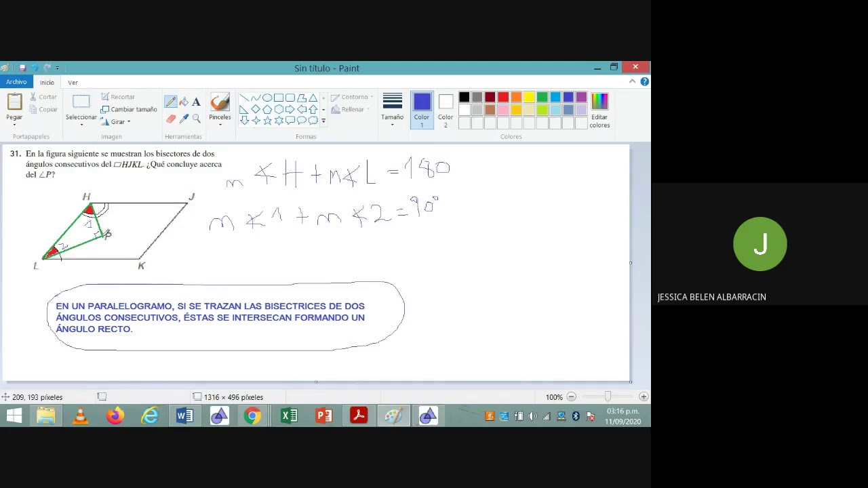Select the Fill with color bucket tool
Viewport: 868px width, 488px height.
tap(184, 102)
